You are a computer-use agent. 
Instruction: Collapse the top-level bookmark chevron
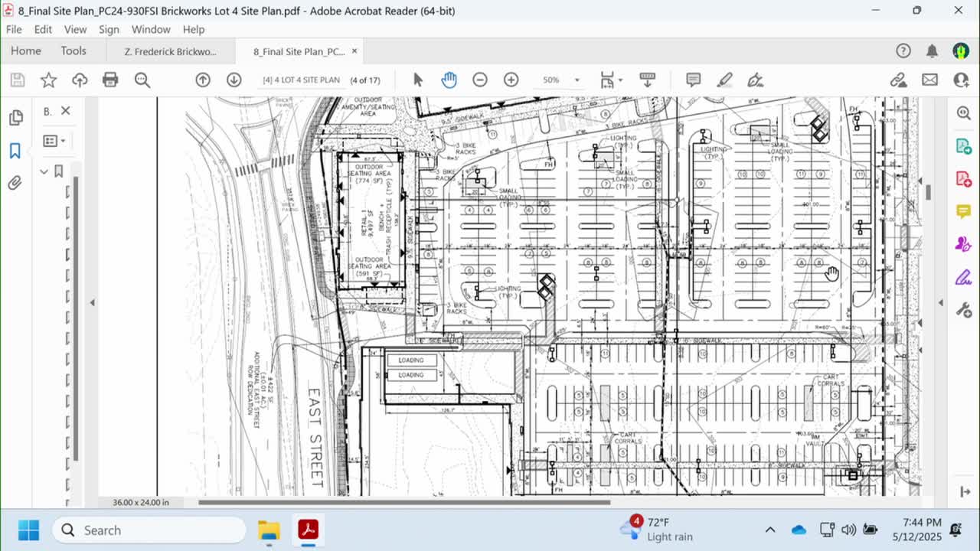[x=44, y=171]
